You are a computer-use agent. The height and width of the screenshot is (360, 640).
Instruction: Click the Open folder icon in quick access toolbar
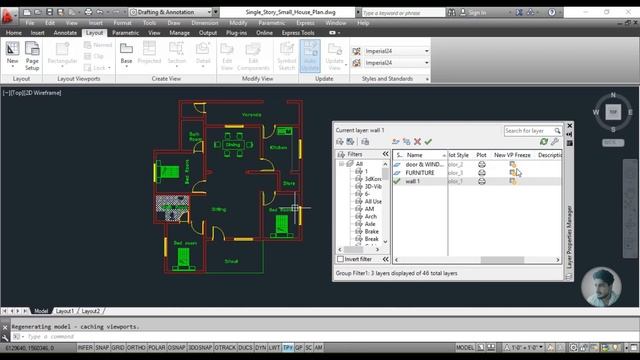pos(38,12)
